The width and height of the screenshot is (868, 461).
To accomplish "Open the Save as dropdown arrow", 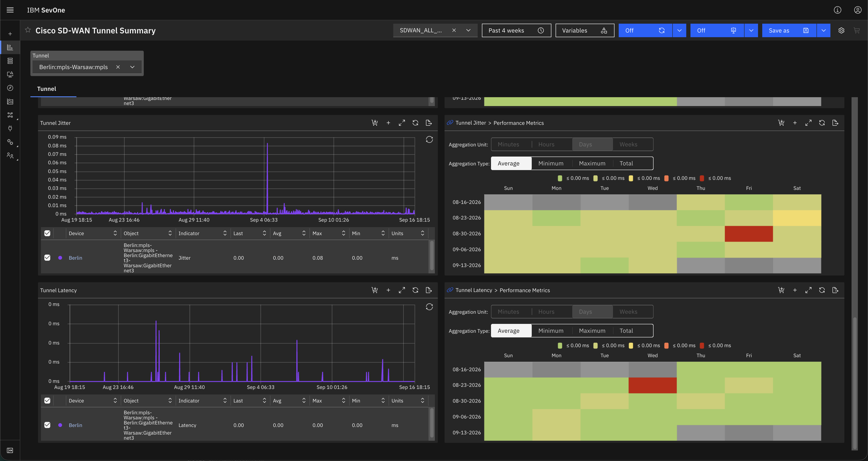I will pos(823,30).
